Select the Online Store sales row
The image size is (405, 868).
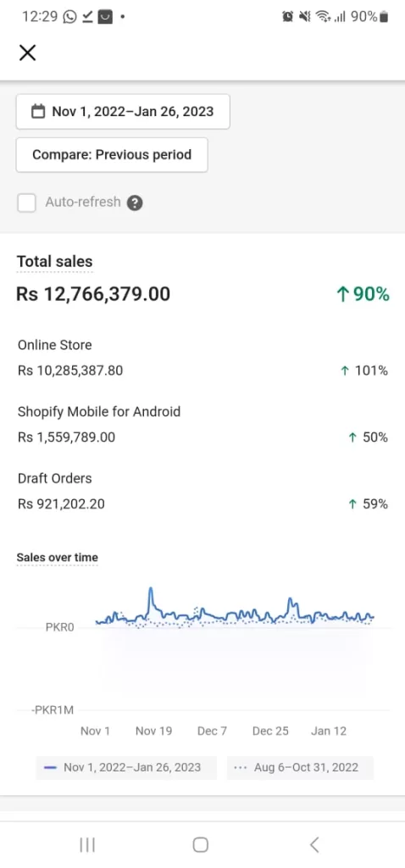click(202, 358)
